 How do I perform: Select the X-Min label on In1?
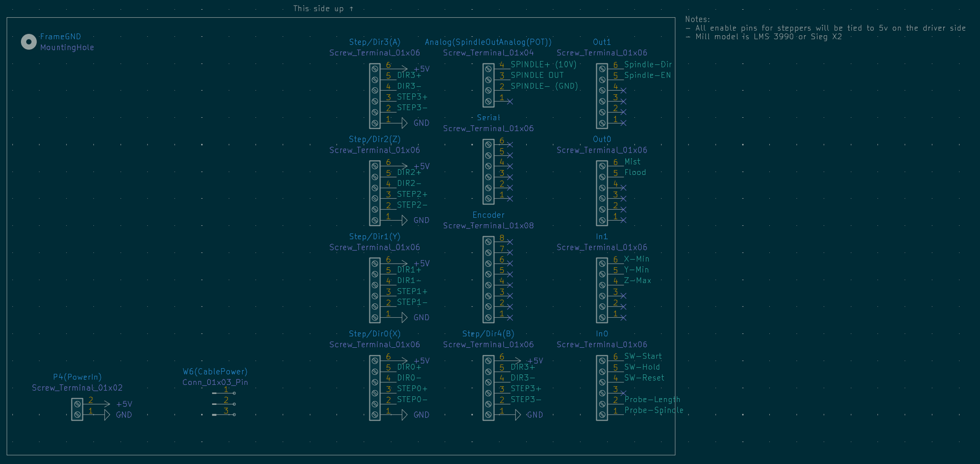click(x=636, y=259)
